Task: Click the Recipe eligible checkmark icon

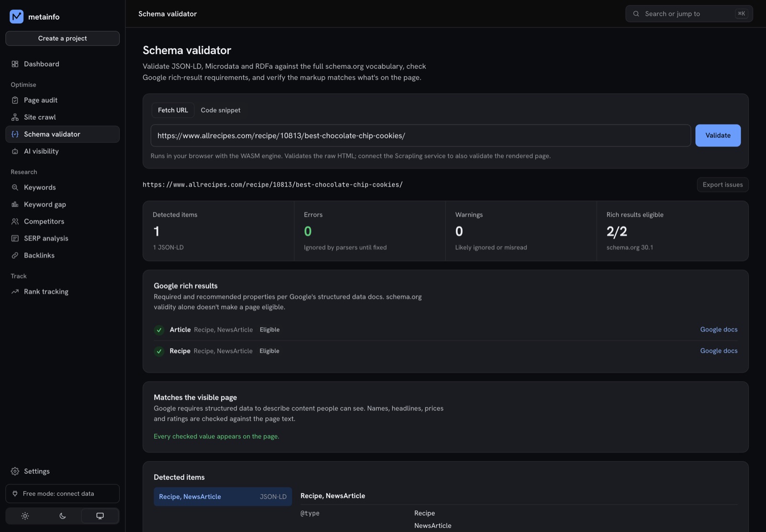Action: click(159, 351)
